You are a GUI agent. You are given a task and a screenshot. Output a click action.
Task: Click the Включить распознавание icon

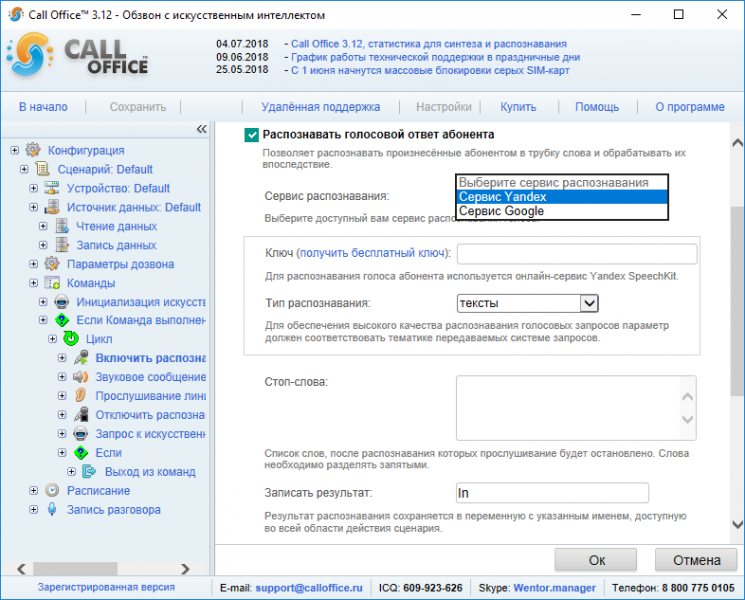point(81,358)
